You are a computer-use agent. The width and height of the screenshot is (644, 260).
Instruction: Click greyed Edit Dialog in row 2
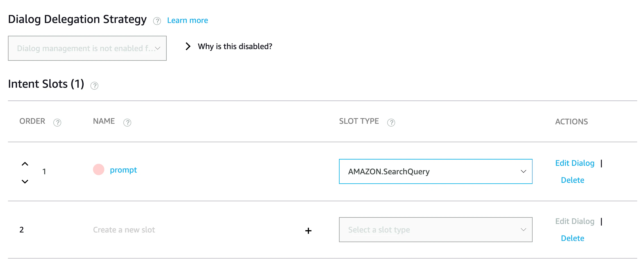coord(575,221)
